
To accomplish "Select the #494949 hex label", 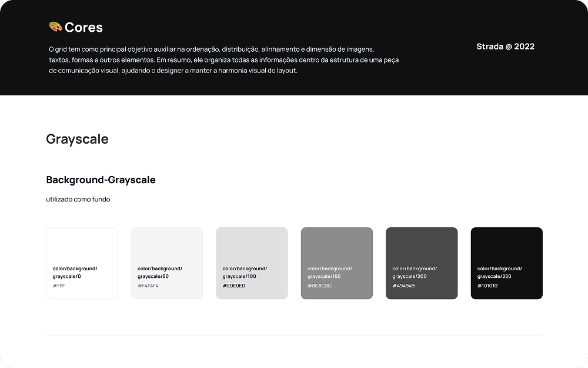I will click(403, 286).
